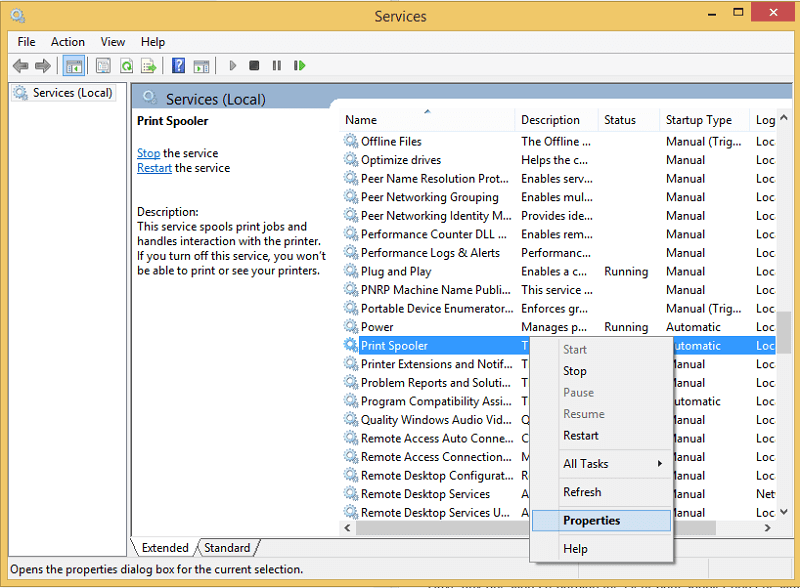
Task: Click the gear icon beside Remote Desktop Services
Action: click(x=351, y=494)
